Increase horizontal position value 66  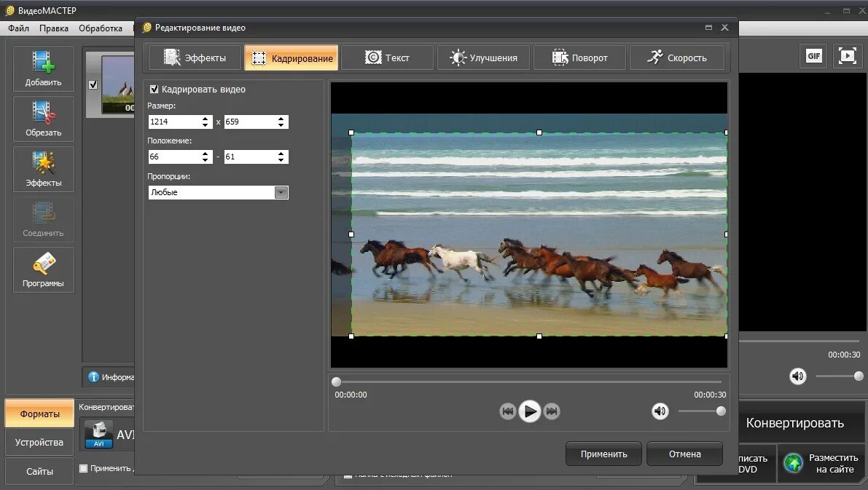click(x=206, y=154)
